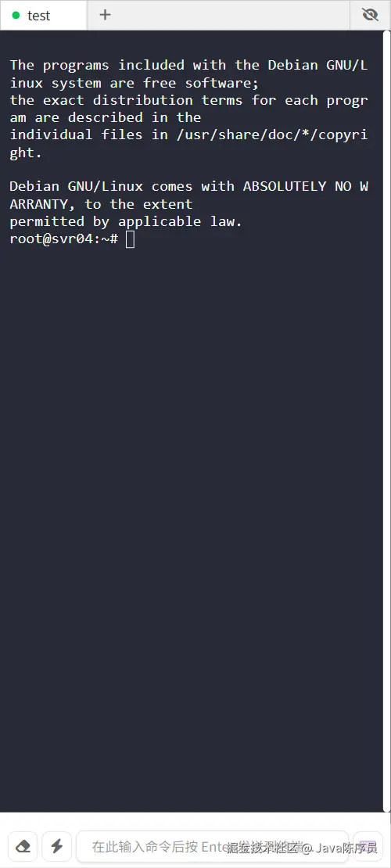Open a new terminal tab with plus icon
Screen dimensions: 391x868
click(x=106, y=15)
